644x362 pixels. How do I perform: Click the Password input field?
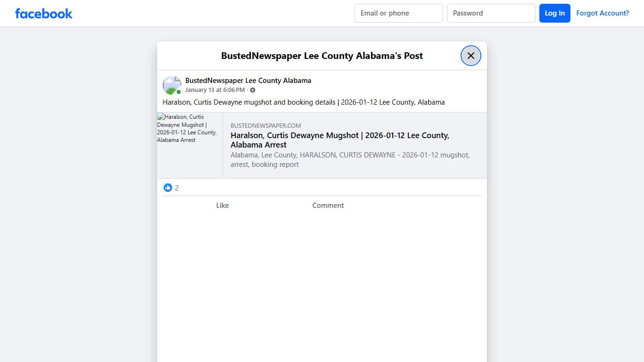click(491, 13)
